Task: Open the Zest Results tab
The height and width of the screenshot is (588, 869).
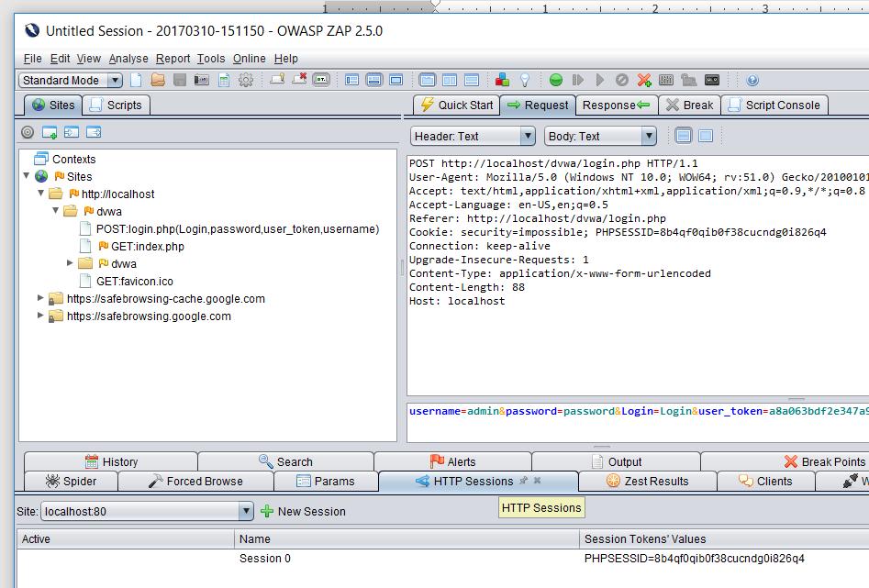Action: click(647, 481)
